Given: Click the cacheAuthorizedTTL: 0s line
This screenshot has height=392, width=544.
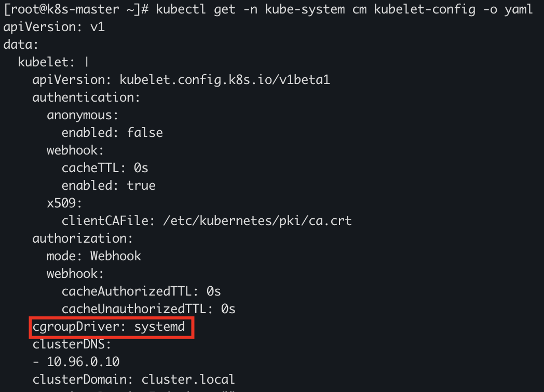Looking at the screenshot, I should click(141, 291).
